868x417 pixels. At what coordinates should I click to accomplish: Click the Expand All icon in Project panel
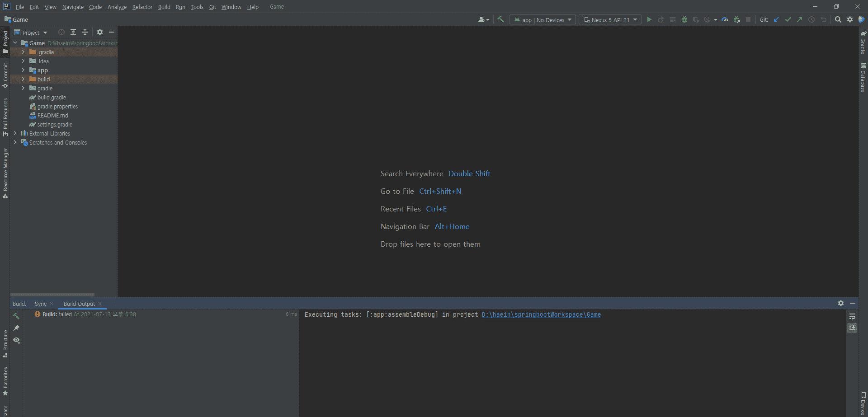[x=73, y=32]
